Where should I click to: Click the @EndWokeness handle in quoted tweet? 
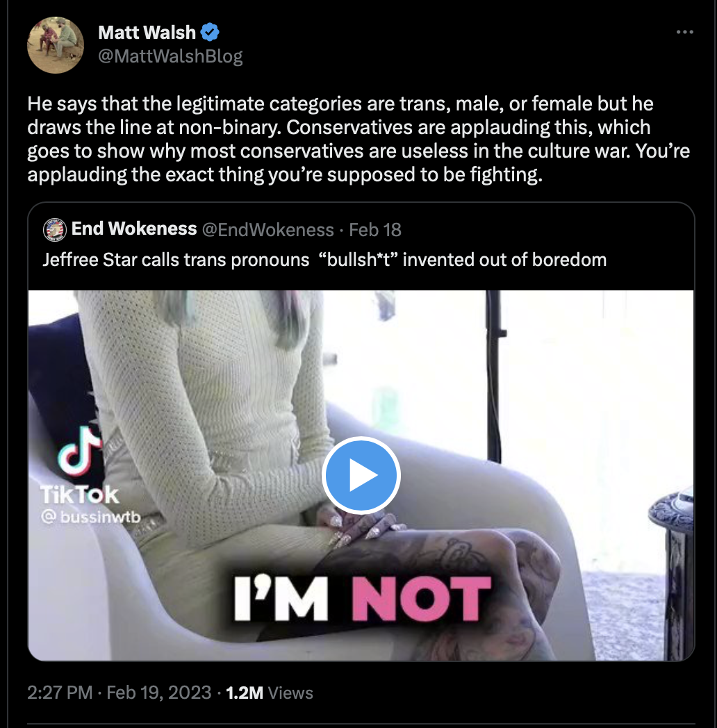tap(268, 230)
